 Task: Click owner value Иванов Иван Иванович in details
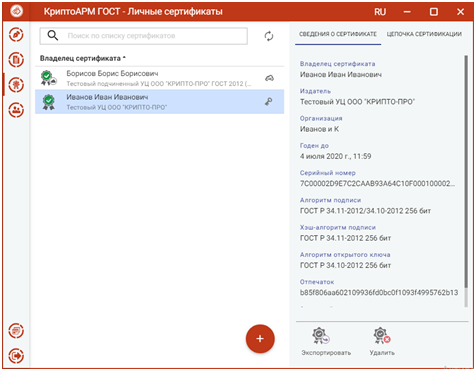point(341,75)
